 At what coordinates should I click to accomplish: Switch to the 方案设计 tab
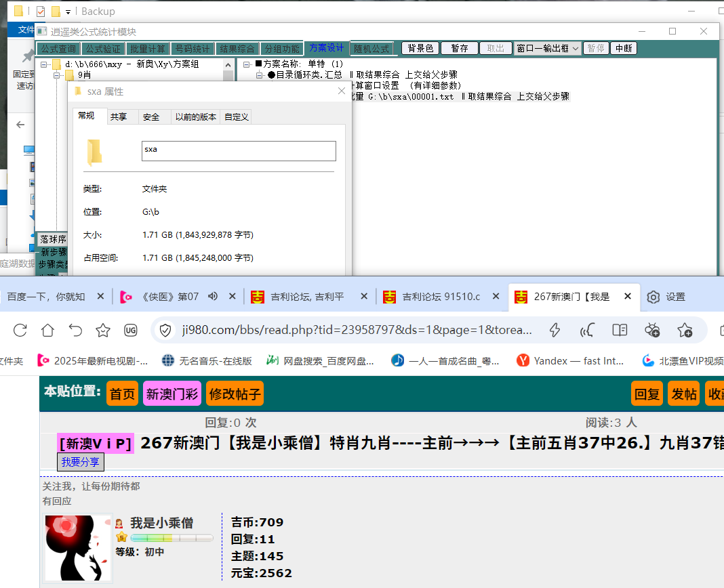click(x=326, y=48)
